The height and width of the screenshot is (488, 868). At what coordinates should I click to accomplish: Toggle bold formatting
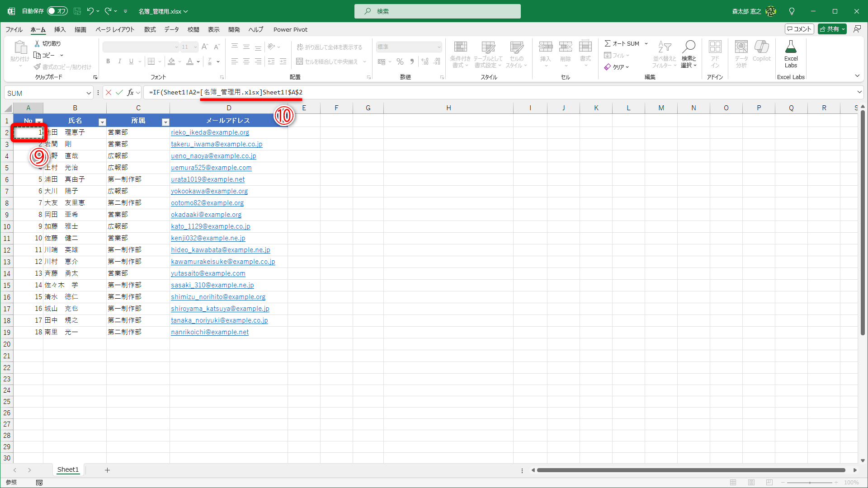pos(108,61)
